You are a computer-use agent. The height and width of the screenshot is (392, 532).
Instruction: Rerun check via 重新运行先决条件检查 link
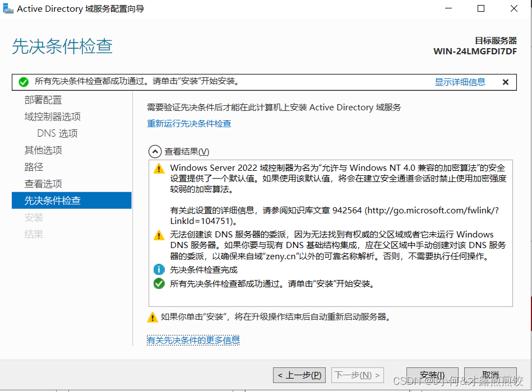click(x=189, y=123)
